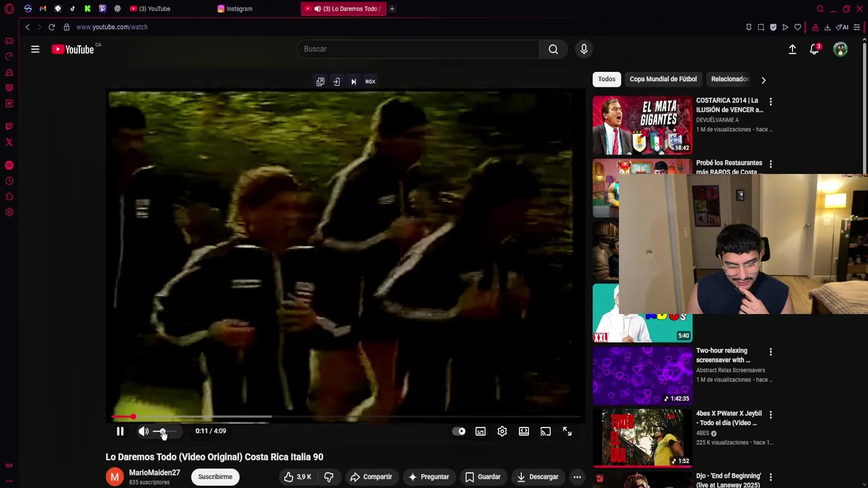This screenshot has height=488, width=868.
Task: Show more chips with right chevron
Action: (x=763, y=80)
